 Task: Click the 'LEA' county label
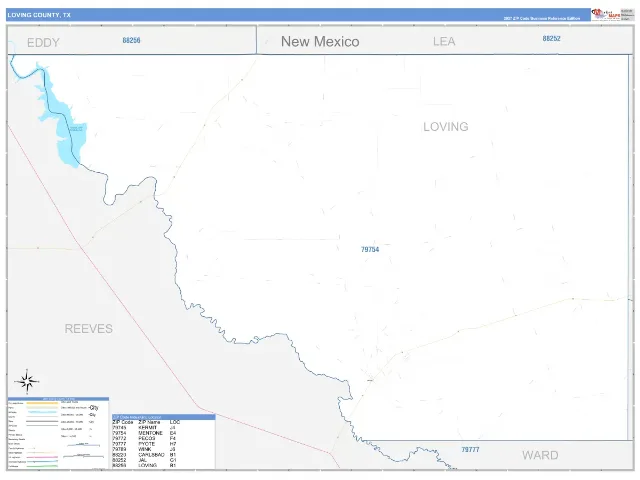(444, 41)
